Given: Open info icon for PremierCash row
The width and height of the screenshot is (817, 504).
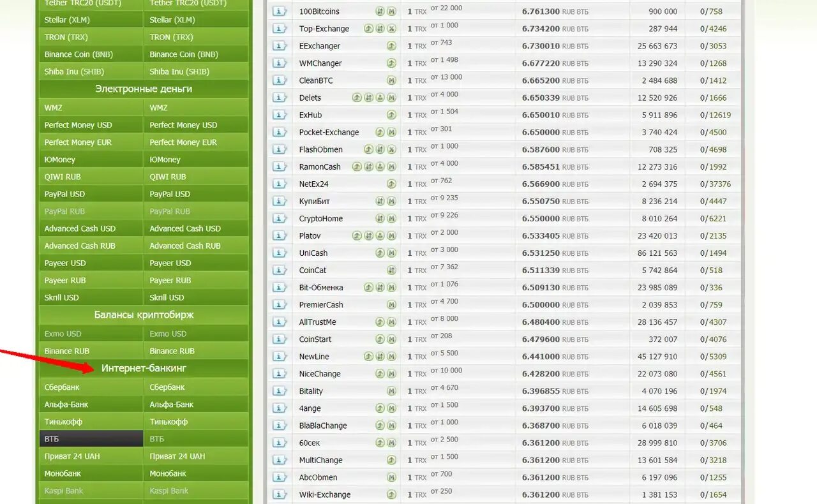Looking at the screenshot, I should point(280,305).
